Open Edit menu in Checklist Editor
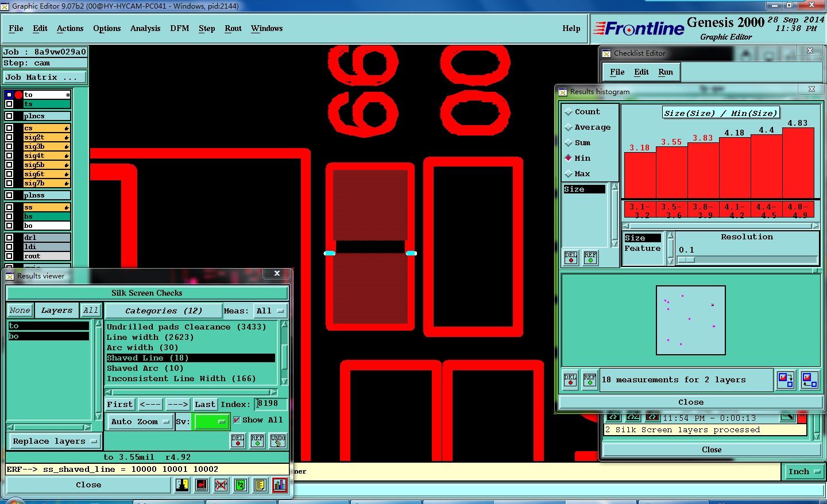Screen dimensions: 827x504 click(x=641, y=72)
